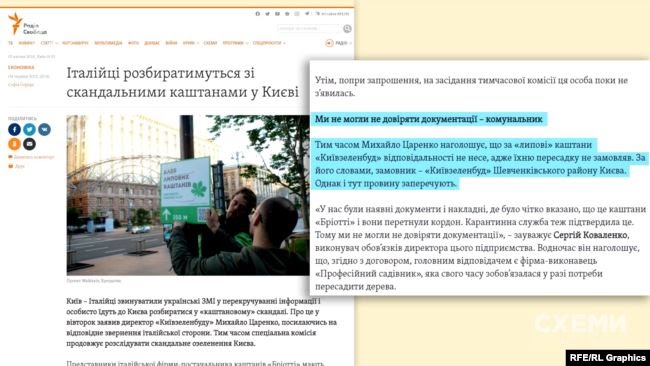Open the Facebook icon in the top header bar
The height and width of the screenshot is (366, 650).
[x=257, y=14]
